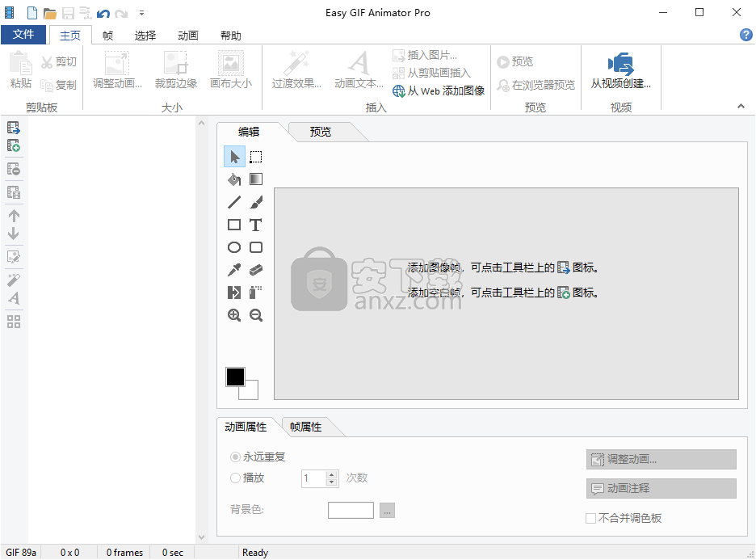Zoom in with magnifier plus tool
This screenshot has width=756, height=560.
point(234,315)
